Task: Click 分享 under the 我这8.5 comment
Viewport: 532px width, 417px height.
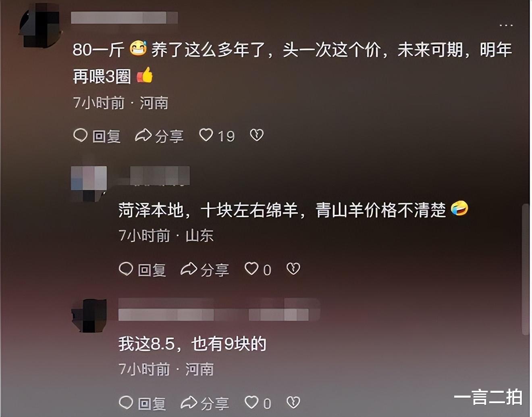Action: click(215, 403)
